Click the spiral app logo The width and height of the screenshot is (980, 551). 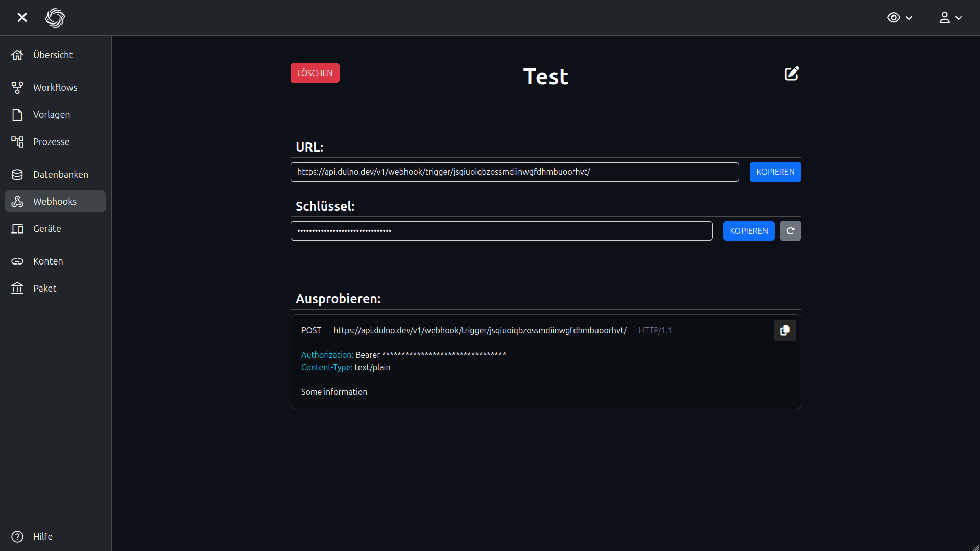click(x=55, y=18)
